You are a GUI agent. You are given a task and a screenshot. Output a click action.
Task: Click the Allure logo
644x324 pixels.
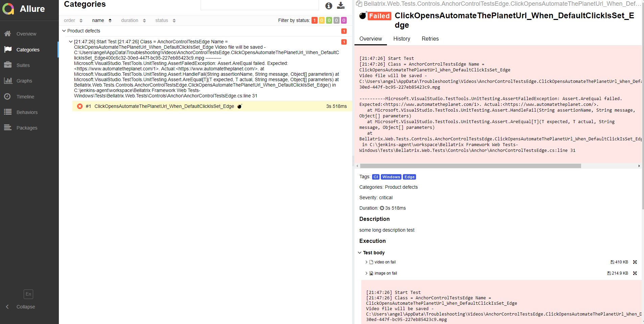[x=24, y=9]
